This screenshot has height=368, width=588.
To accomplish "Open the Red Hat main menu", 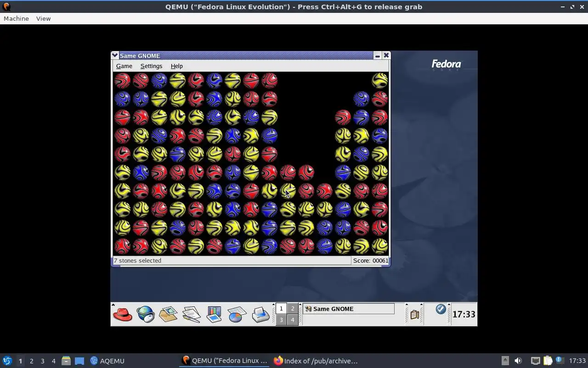I will 123,314.
